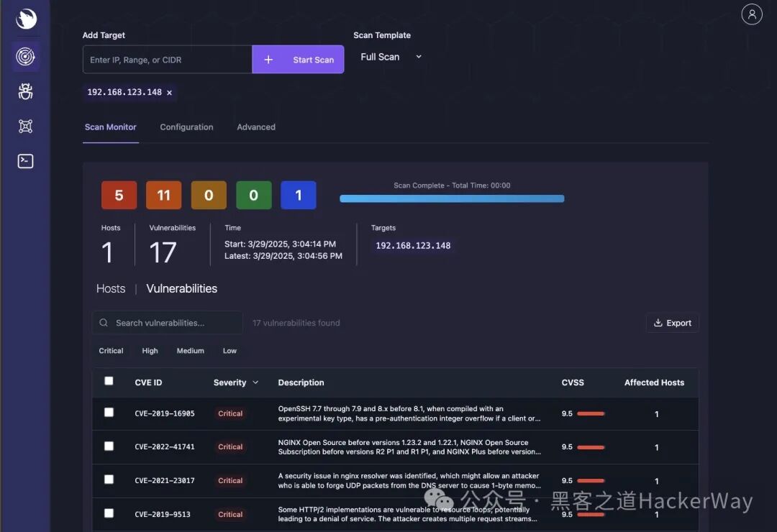Click the Critical tag on CVE-2021-23017 row

pos(230,480)
